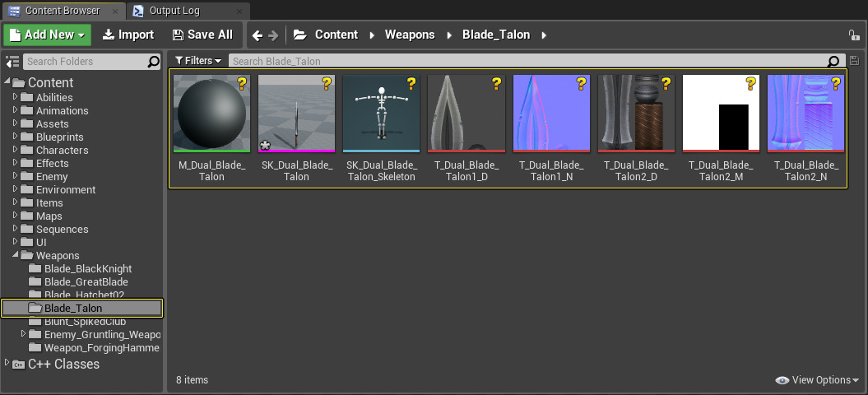Open the Add New menu button
The width and height of the screenshot is (868, 395).
pyautogui.click(x=48, y=35)
